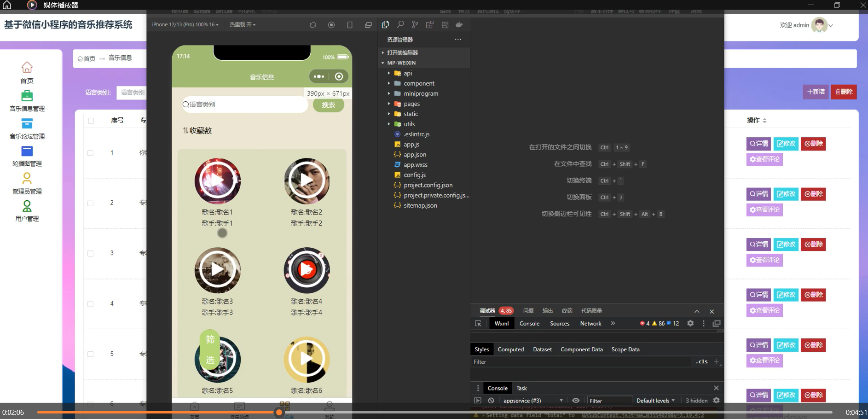This screenshot has width=868, height=419.
Task: Click the resource manager more options dots
Action: coord(458,39)
